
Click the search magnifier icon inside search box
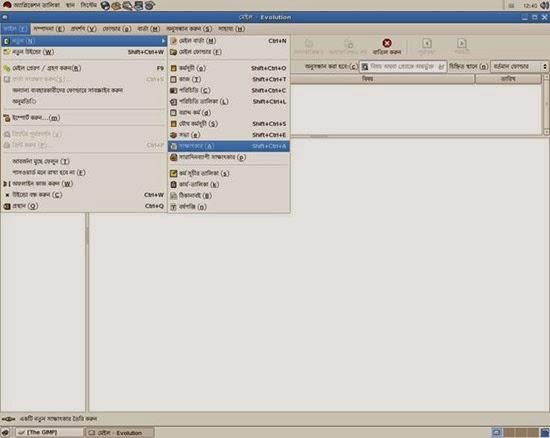[x=365, y=66]
